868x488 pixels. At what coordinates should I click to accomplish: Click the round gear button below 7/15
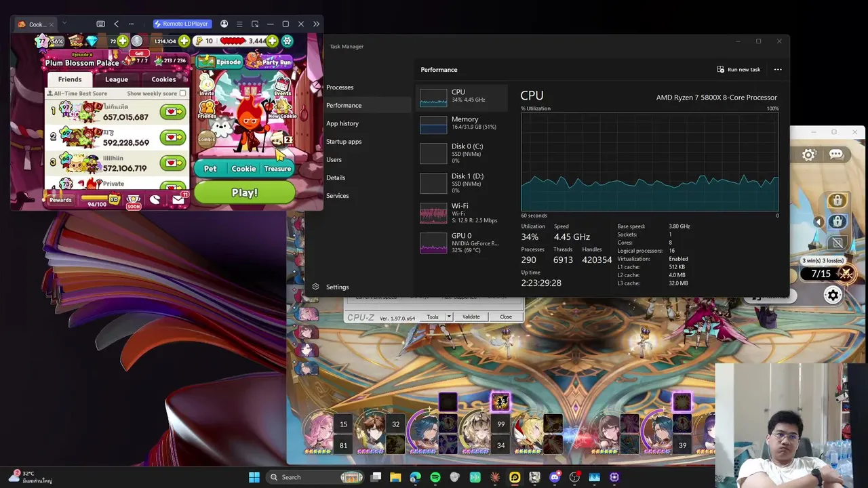833,294
